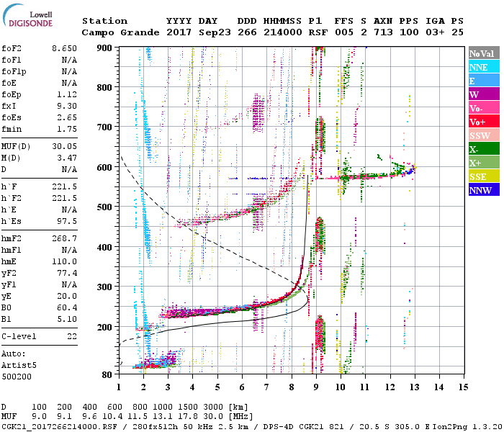Click the h`Es value 97.5

[x=67, y=222]
